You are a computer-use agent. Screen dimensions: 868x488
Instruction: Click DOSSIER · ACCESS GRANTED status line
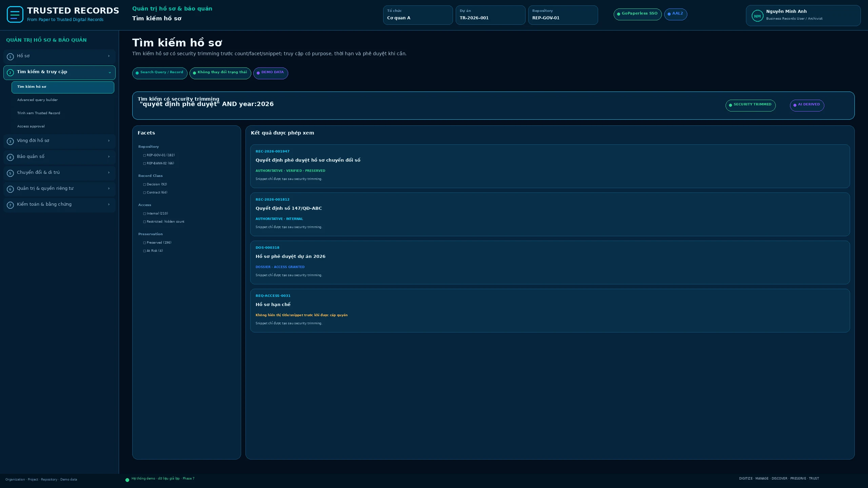[280, 267]
